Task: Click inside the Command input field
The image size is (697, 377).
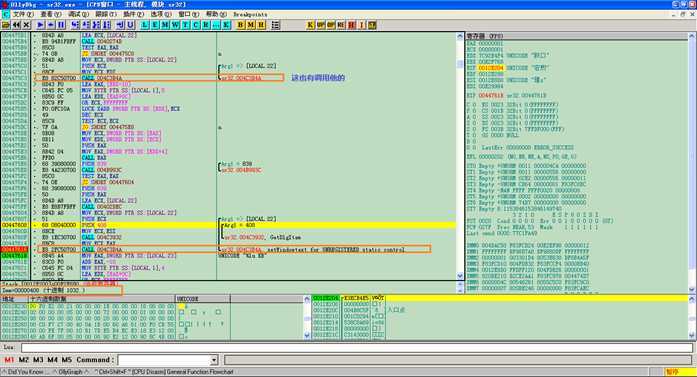Action: 164,360
